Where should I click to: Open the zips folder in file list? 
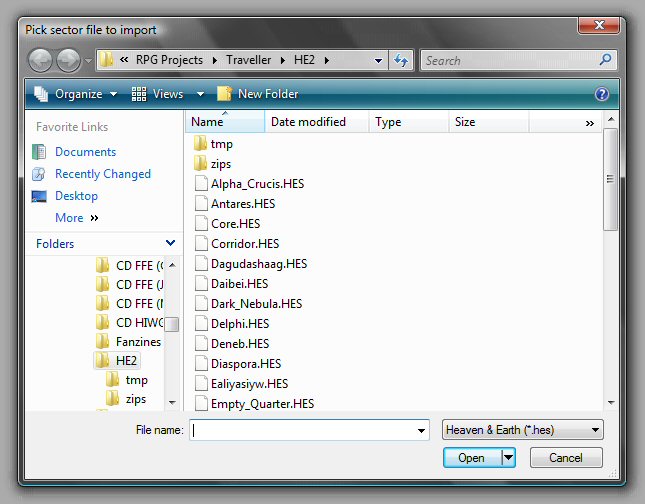point(221,164)
